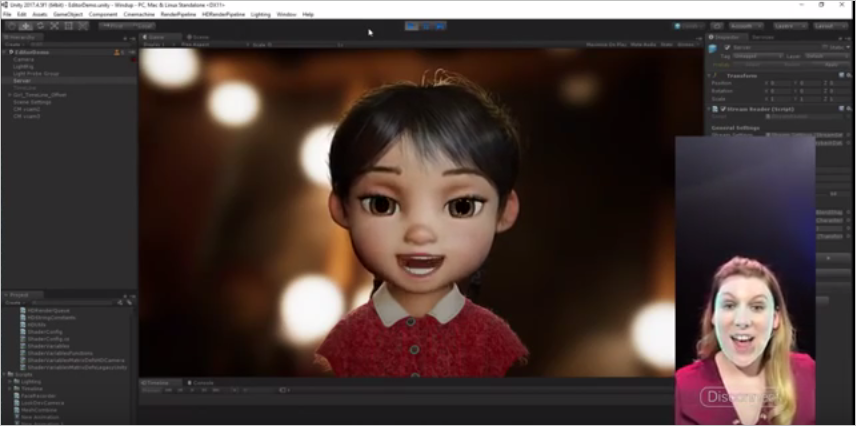The width and height of the screenshot is (856, 426).
Task: Open the Layers dropdown
Action: pos(790,26)
